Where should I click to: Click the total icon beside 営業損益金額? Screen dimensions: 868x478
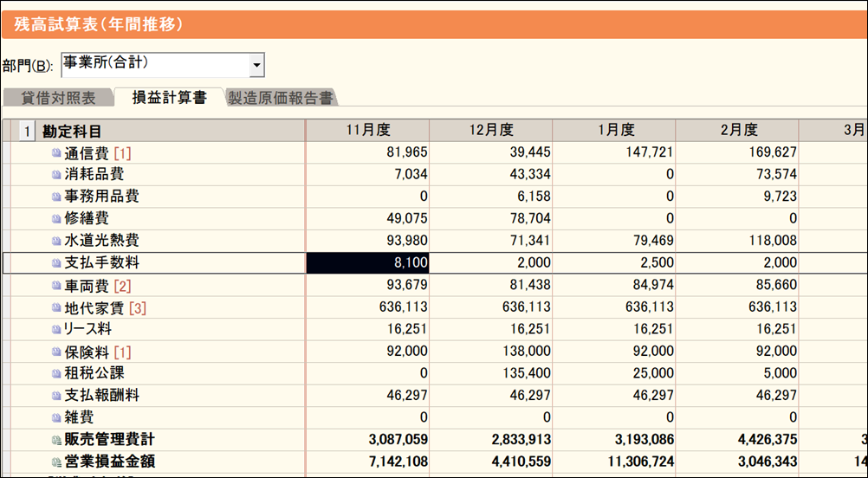pyautogui.click(x=56, y=462)
